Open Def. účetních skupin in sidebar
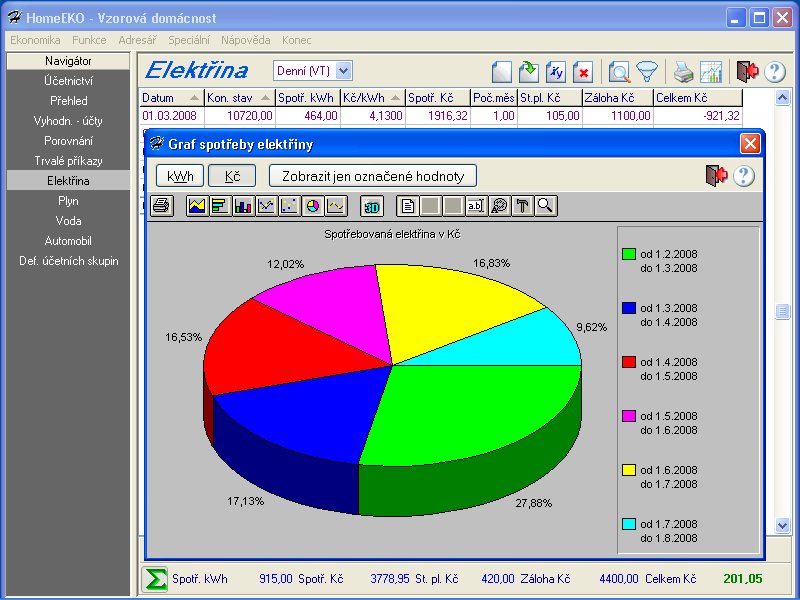The image size is (800, 600). tap(68, 261)
